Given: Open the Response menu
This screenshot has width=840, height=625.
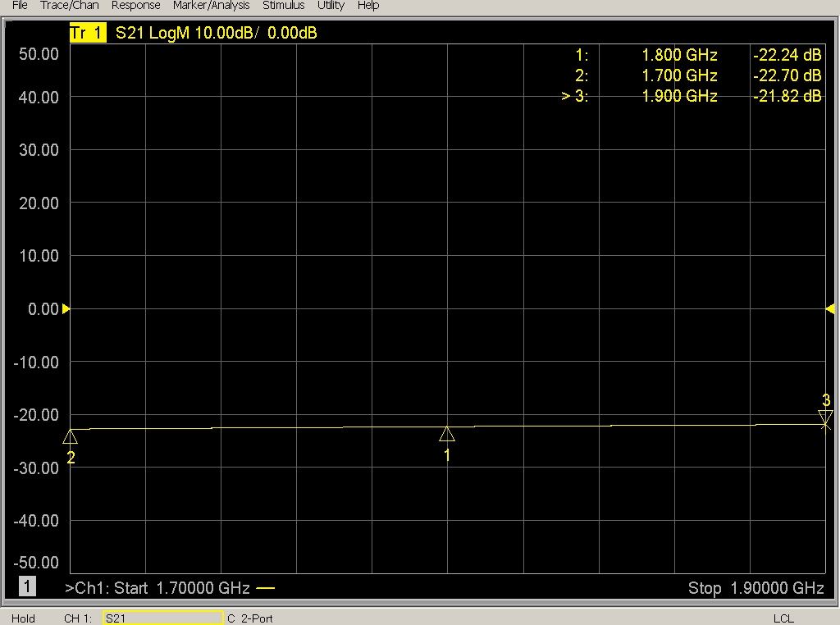Looking at the screenshot, I should tap(135, 6).
